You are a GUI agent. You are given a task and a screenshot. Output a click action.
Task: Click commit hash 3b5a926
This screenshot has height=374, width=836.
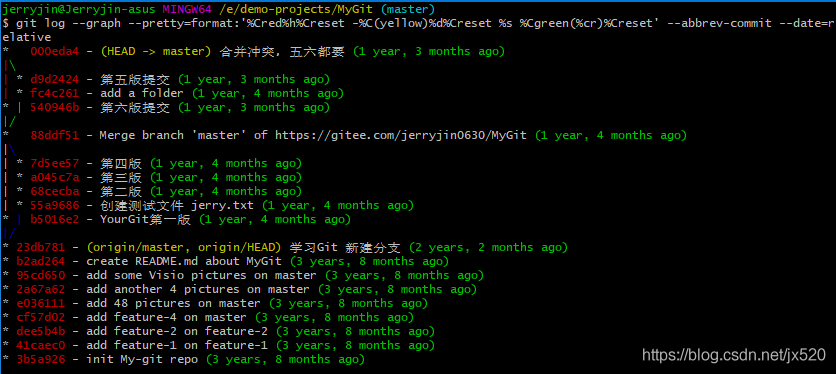(x=41, y=360)
